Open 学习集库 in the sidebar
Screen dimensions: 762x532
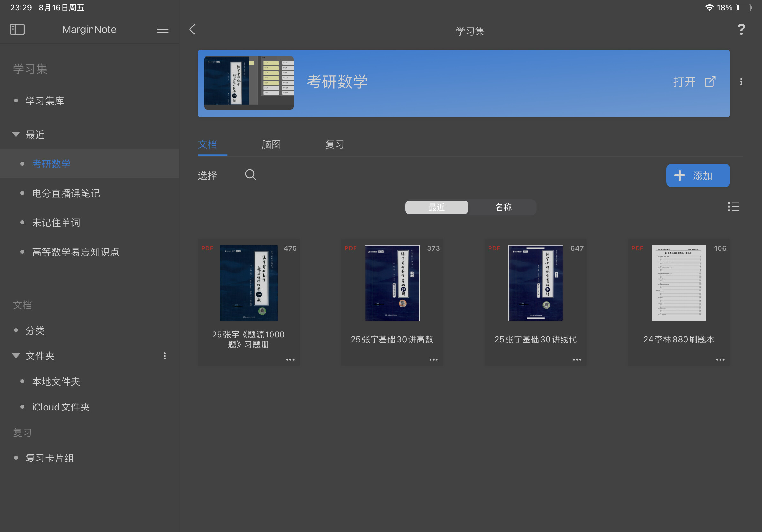(45, 101)
